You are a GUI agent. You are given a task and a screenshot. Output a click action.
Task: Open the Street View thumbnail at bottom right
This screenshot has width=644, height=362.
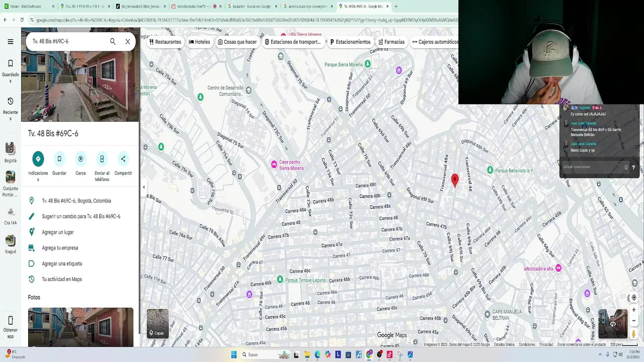(613, 324)
